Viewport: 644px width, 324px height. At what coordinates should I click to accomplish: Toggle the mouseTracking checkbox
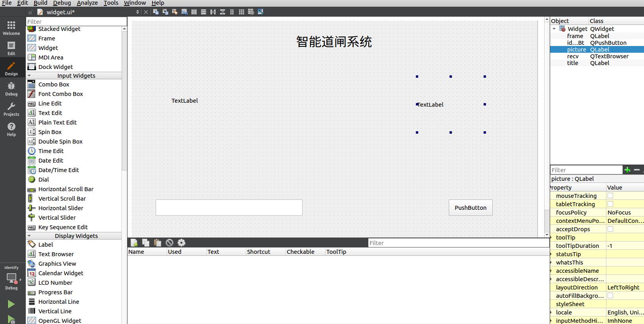[610, 196]
